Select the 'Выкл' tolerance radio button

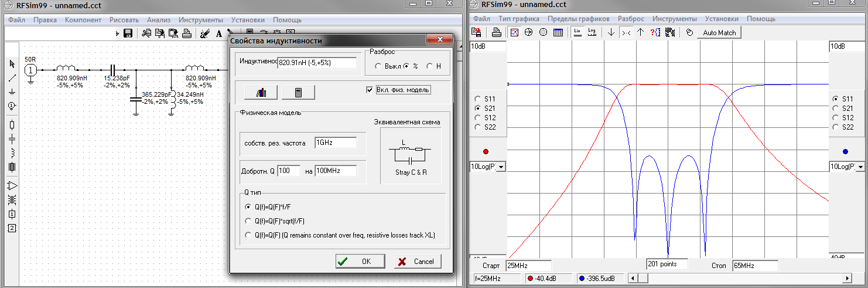378,66
